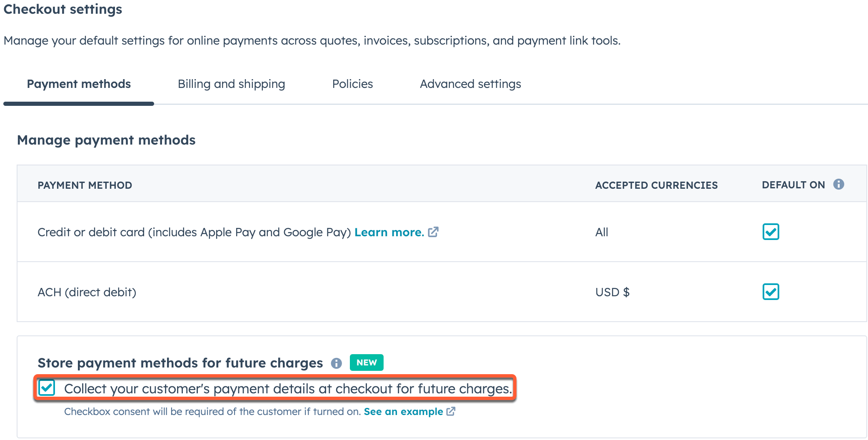Select the Payment methods tab

(x=78, y=84)
